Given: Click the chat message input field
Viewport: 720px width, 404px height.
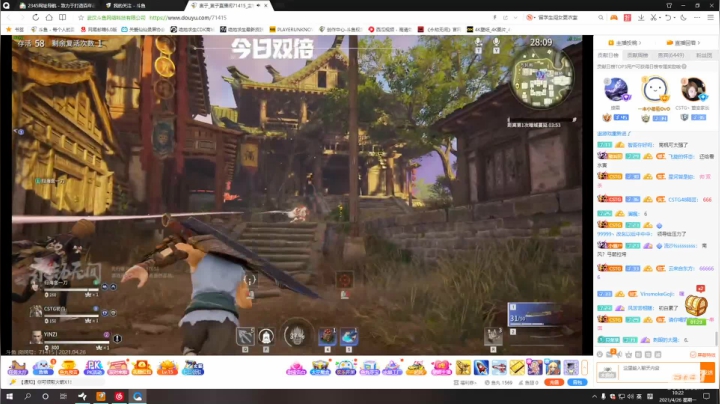Looking at the screenshot, I should point(659,372).
